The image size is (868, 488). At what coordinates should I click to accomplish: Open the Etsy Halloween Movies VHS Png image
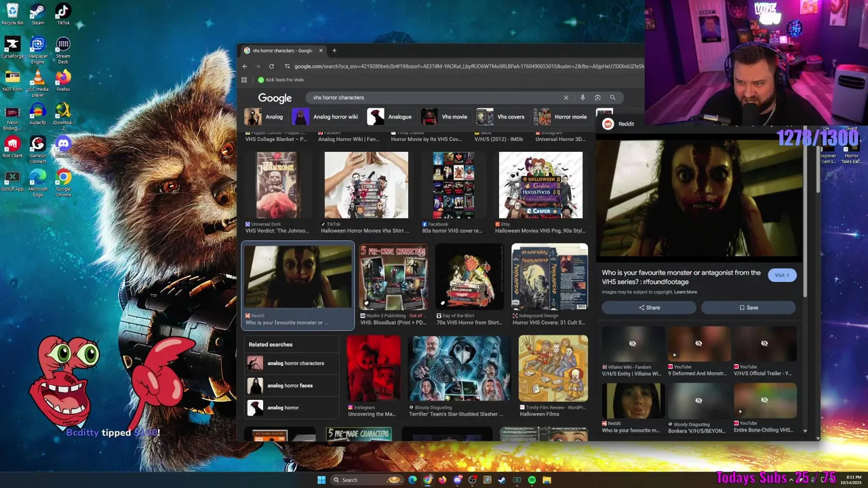click(540, 185)
